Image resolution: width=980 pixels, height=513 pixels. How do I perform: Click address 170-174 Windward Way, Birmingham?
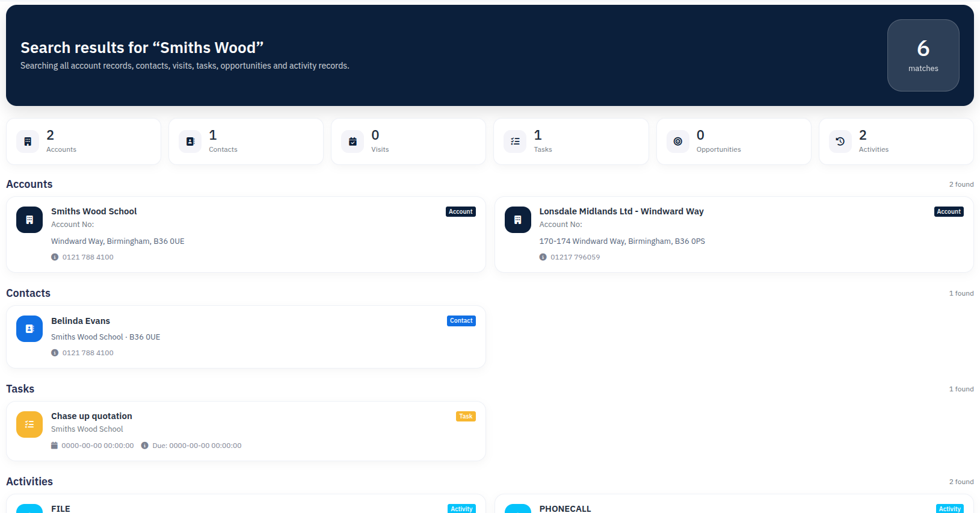tap(622, 241)
